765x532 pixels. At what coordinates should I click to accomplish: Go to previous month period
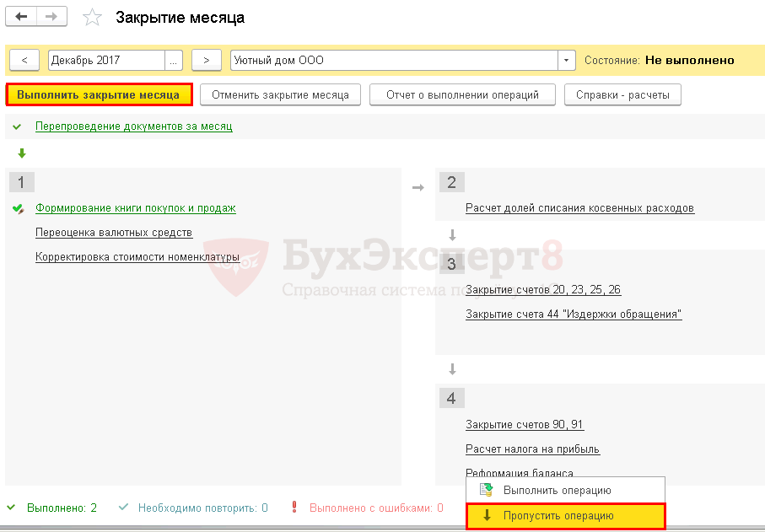[x=24, y=61]
